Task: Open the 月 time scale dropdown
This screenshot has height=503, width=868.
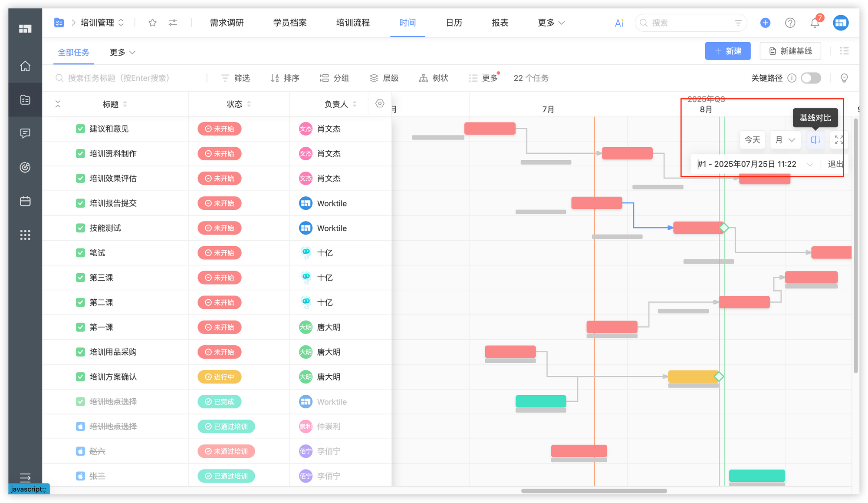Action: pyautogui.click(x=785, y=140)
